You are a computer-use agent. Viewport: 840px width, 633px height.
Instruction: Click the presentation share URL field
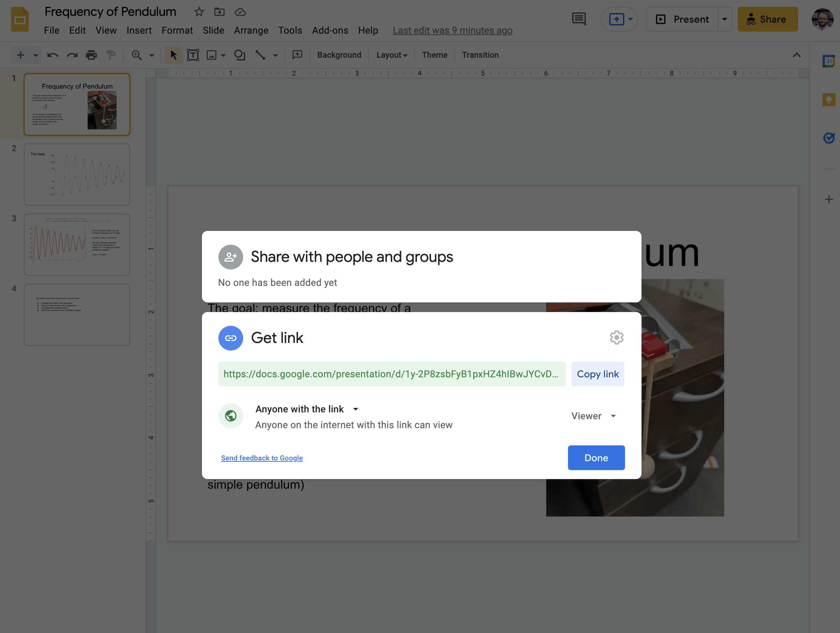[x=392, y=374]
